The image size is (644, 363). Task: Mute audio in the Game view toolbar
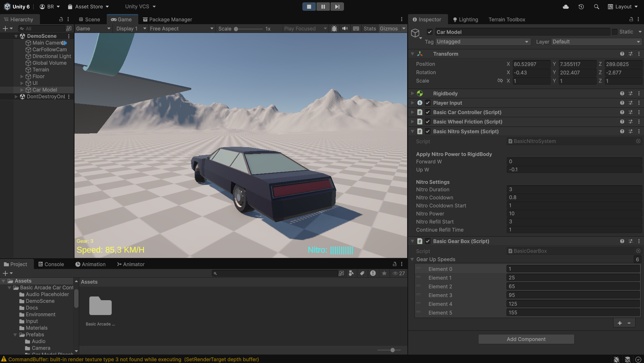[345, 29]
